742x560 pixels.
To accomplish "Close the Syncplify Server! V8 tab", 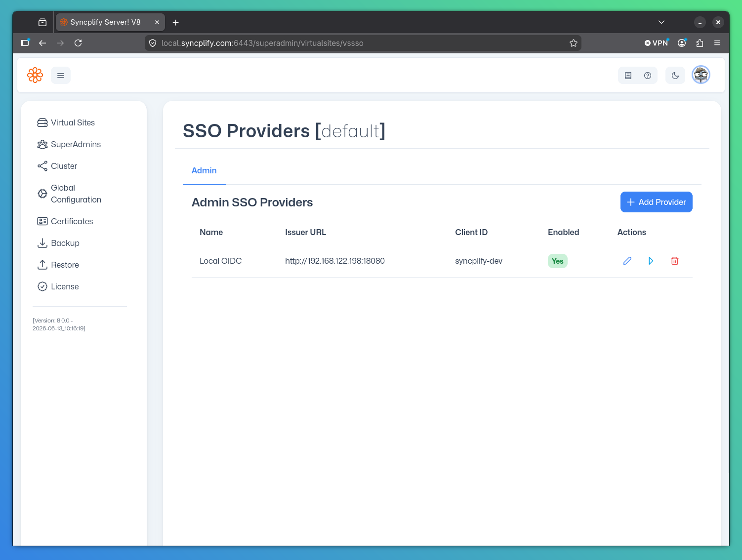I will pos(157,22).
